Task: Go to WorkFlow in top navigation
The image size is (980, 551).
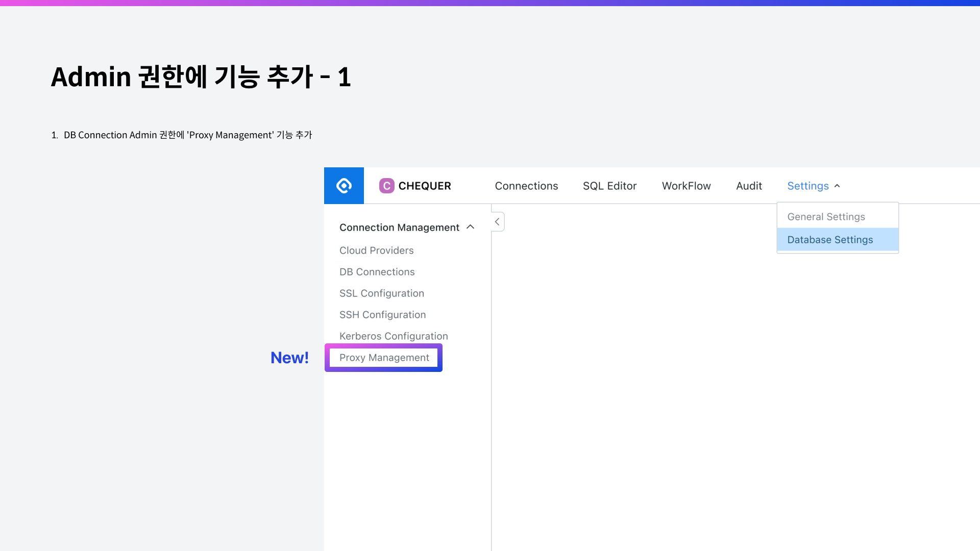Action: click(x=686, y=186)
